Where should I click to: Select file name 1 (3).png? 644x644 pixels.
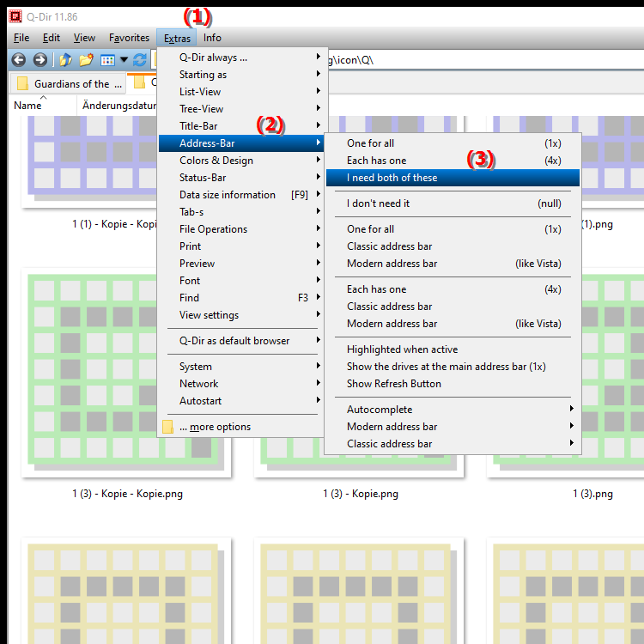coord(592,494)
